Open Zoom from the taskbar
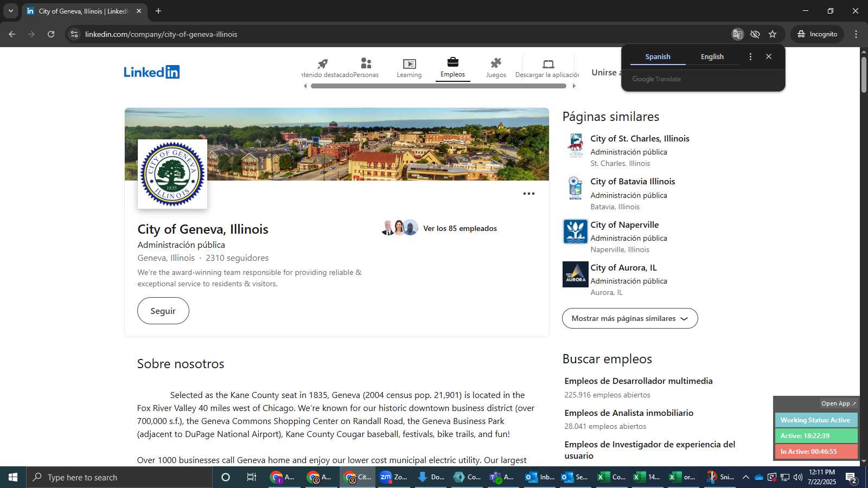This screenshot has width=868, height=488. coord(393,477)
